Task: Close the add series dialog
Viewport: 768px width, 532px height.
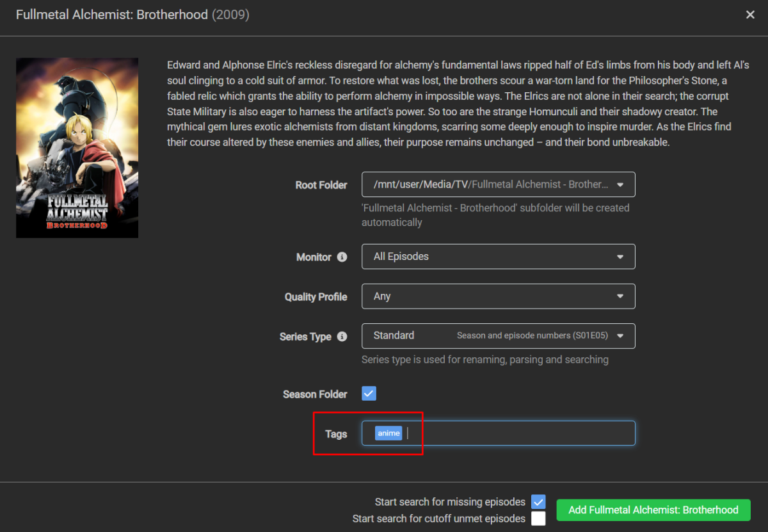Action: click(x=750, y=15)
